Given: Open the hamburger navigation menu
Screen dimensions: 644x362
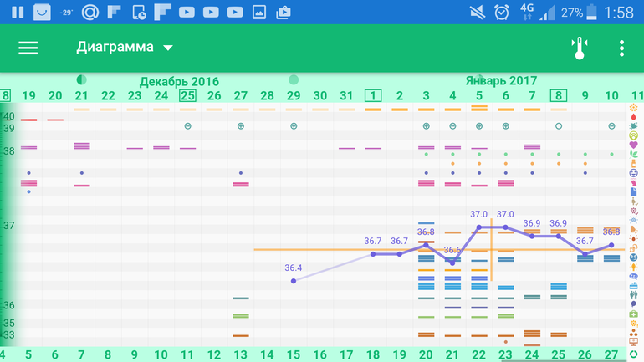Looking at the screenshot, I should pyautogui.click(x=28, y=48).
